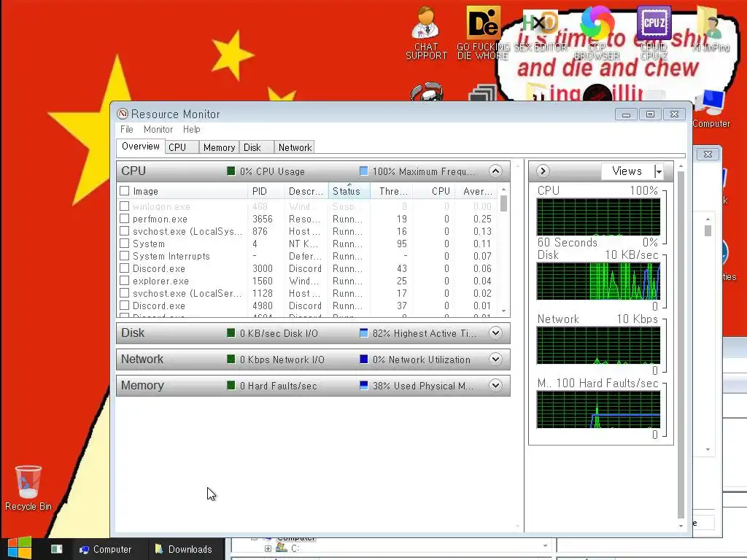Select the explorer.exe process row
This screenshot has height=560, width=747.
point(308,281)
